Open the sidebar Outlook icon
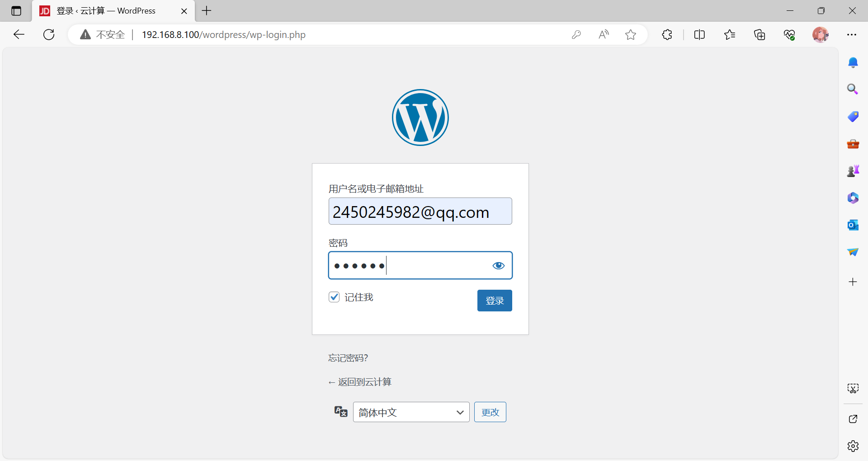 coord(853,225)
